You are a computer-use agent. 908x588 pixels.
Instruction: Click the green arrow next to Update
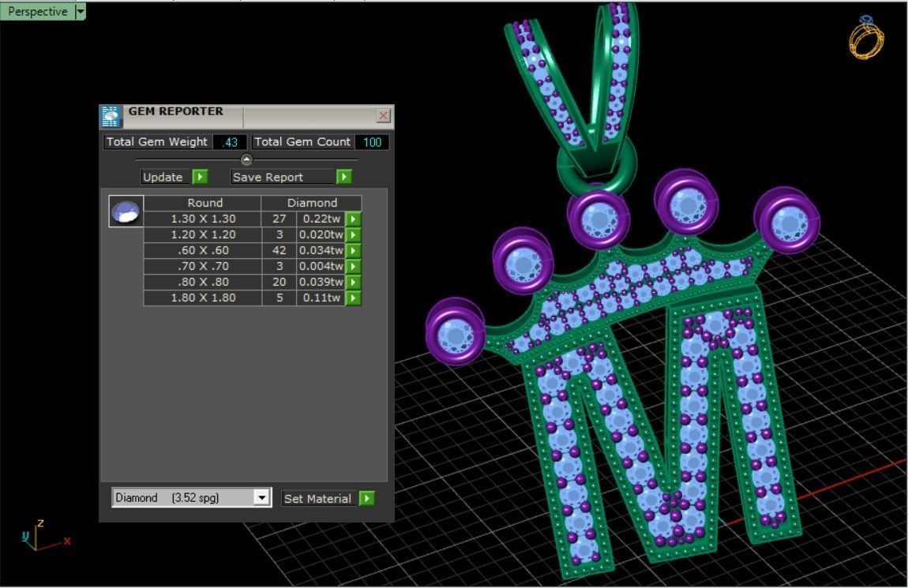pos(200,177)
